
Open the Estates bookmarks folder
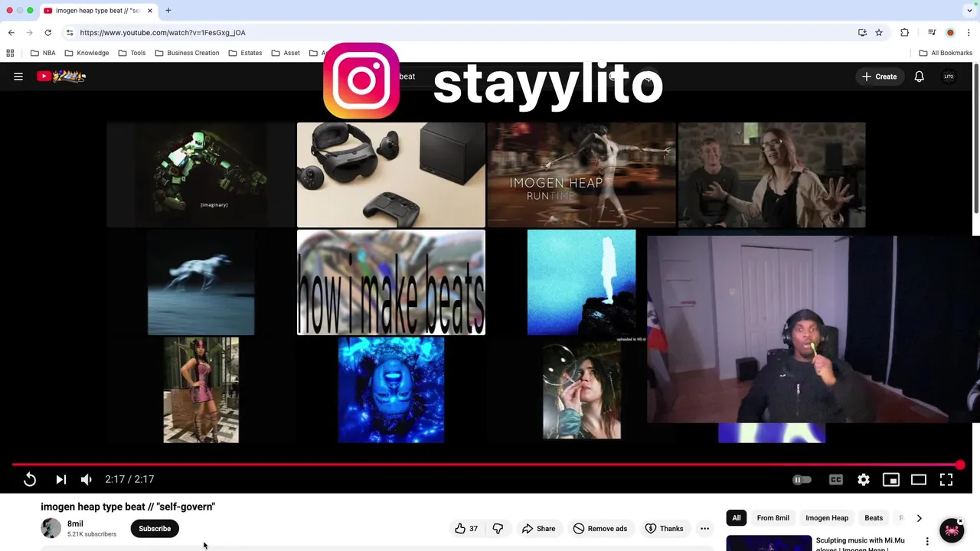coord(245,53)
